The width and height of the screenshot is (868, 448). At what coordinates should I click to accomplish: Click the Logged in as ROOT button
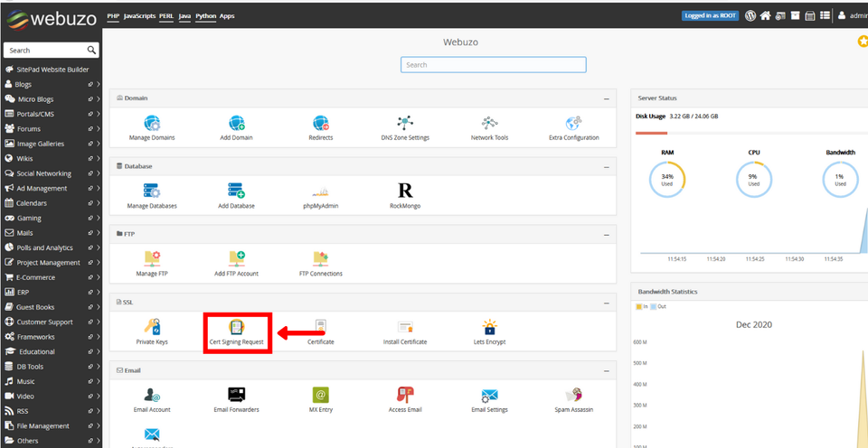tap(710, 15)
